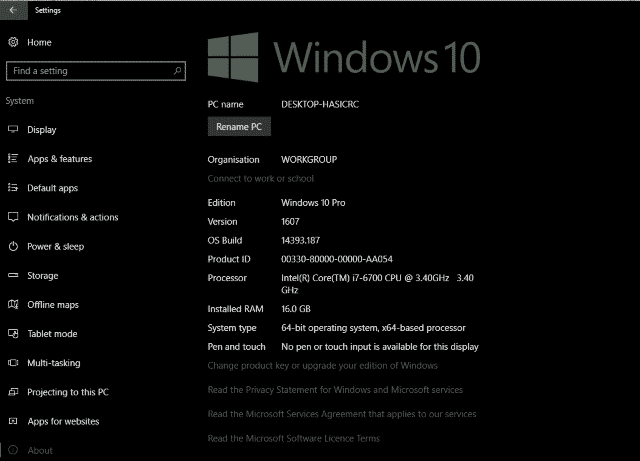Focus the Find a setting field
This screenshot has width=640, height=461.
(96, 71)
